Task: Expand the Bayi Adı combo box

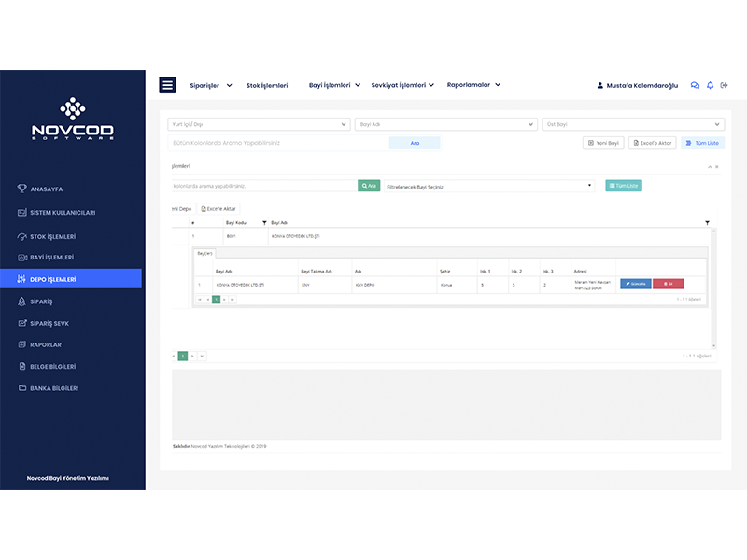Action: point(444,124)
